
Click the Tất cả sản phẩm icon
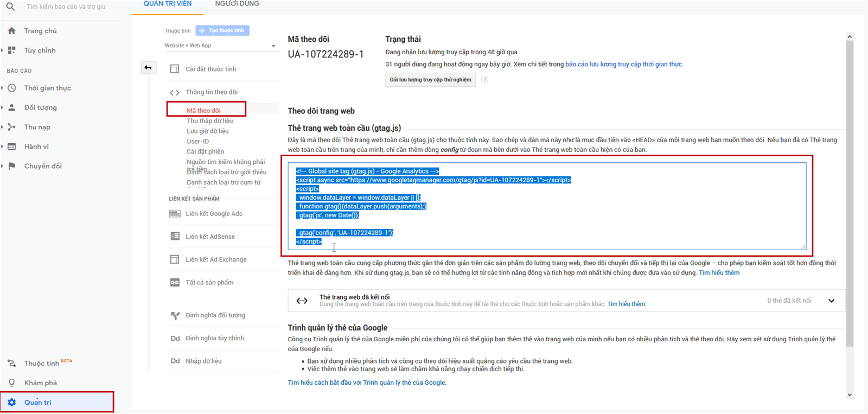(x=175, y=282)
